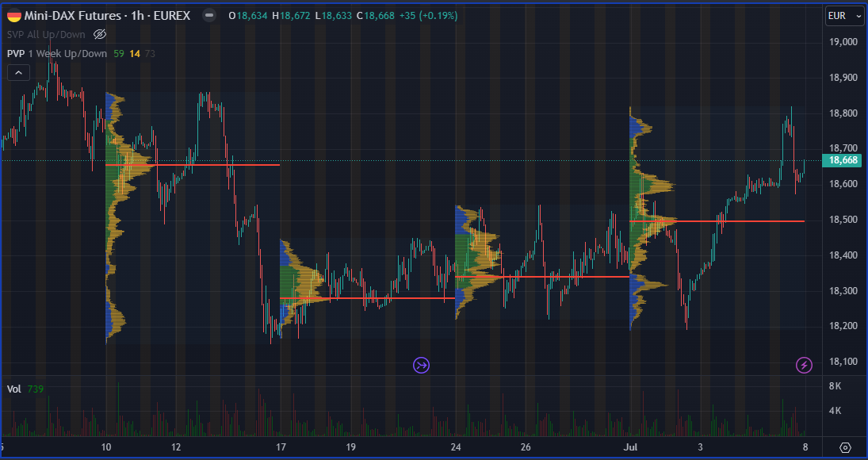Collapse the indicator legend chevron
This screenshot has width=868, height=460.
point(18,72)
